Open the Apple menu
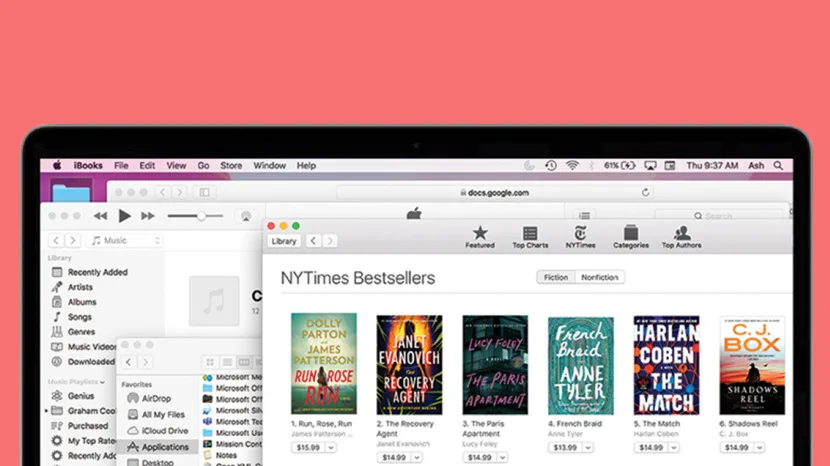 (x=57, y=165)
